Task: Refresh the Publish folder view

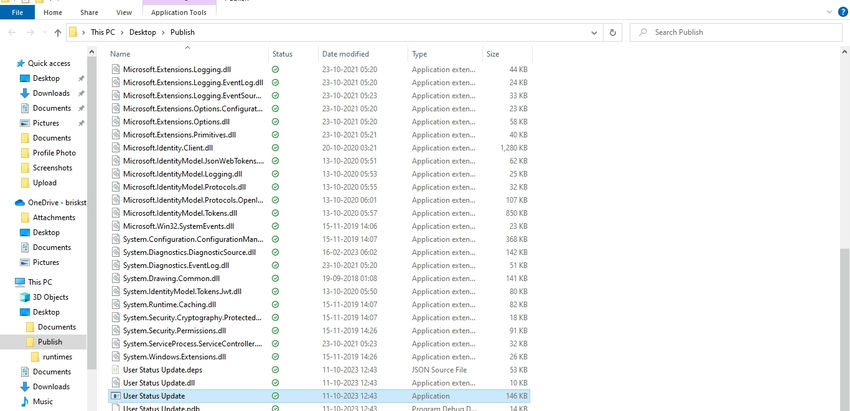Action: pyautogui.click(x=613, y=33)
